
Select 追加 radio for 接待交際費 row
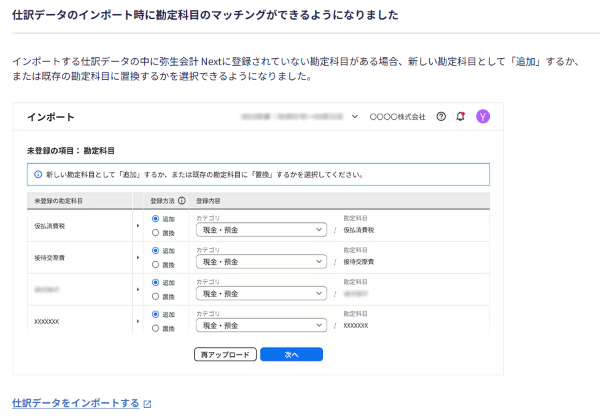[154, 251]
